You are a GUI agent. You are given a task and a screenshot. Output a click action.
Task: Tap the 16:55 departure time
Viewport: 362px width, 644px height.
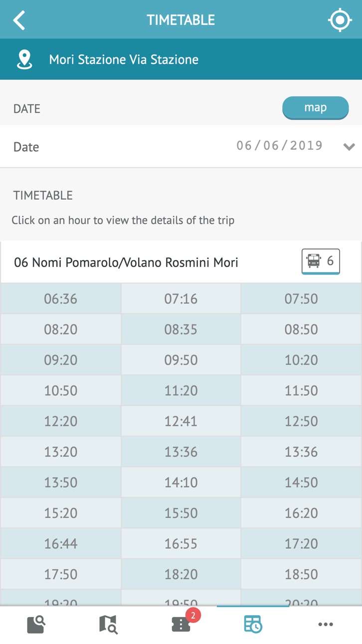coord(181,543)
